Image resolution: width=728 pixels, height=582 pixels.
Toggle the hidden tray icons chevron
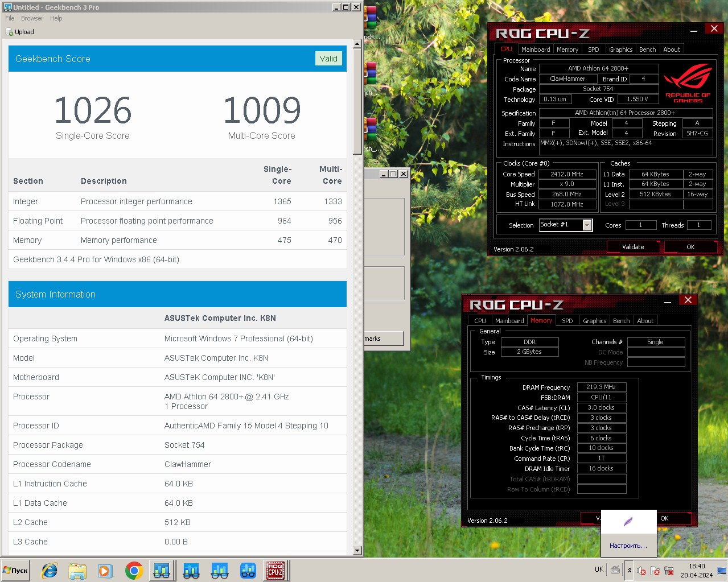pos(630,570)
